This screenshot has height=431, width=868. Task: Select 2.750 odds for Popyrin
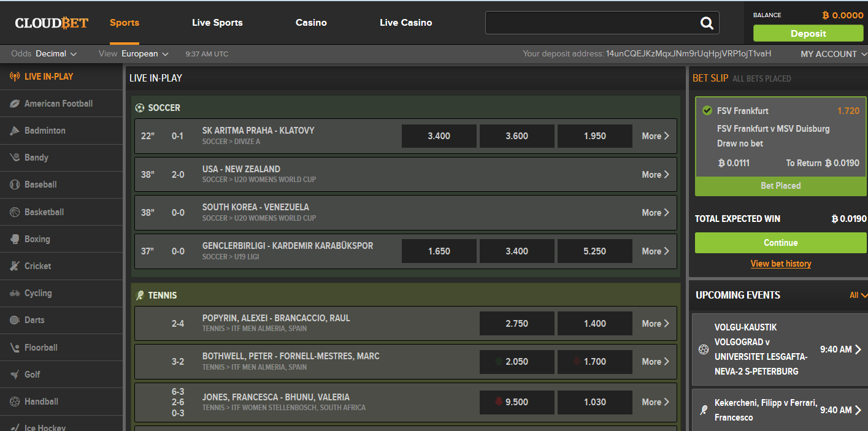517,324
